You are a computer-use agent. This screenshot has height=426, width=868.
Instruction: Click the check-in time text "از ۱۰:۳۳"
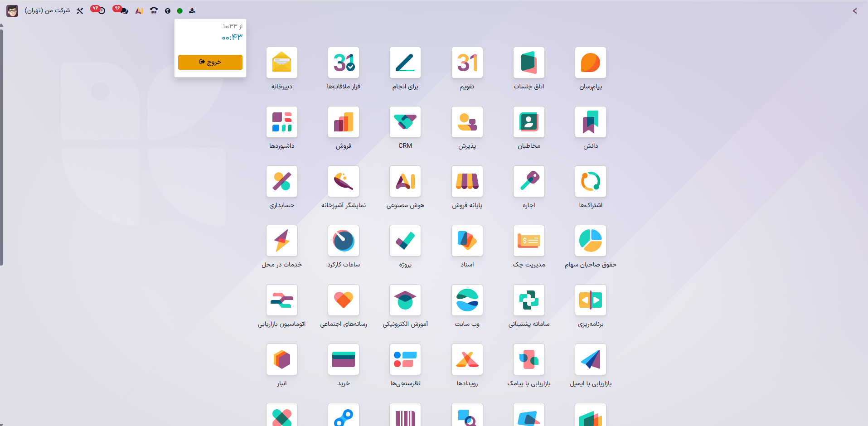click(x=233, y=26)
